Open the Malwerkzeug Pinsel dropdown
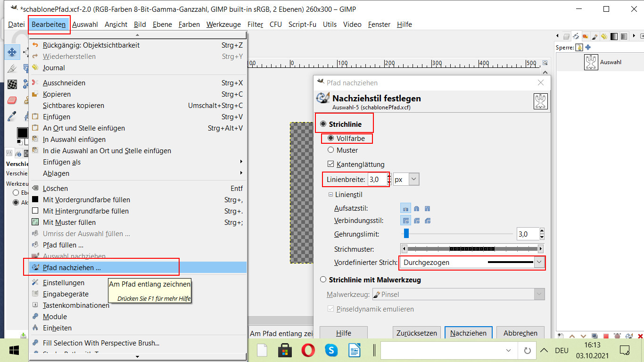Viewport: 644px width, 362px height. click(x=458, y=295)
